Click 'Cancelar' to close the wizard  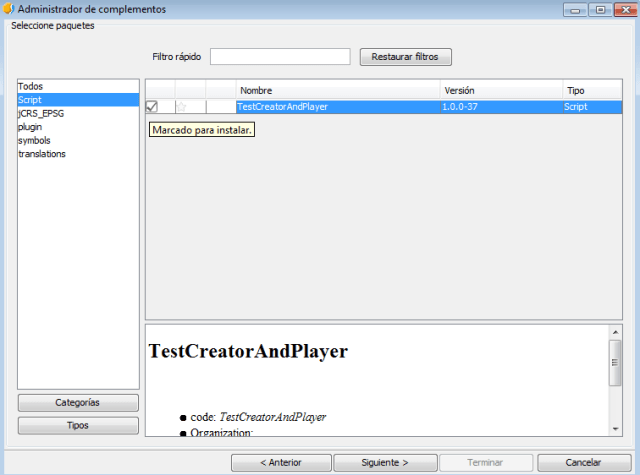point(583,463)
